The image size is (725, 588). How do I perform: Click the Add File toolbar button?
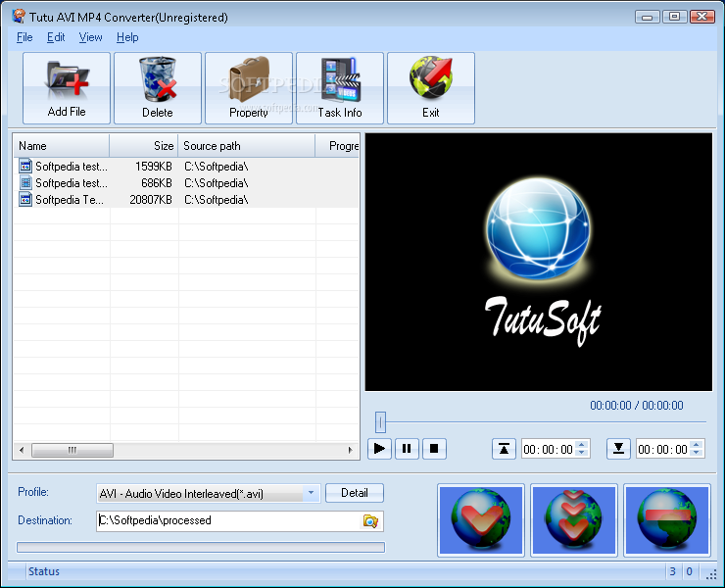(67, 88)
